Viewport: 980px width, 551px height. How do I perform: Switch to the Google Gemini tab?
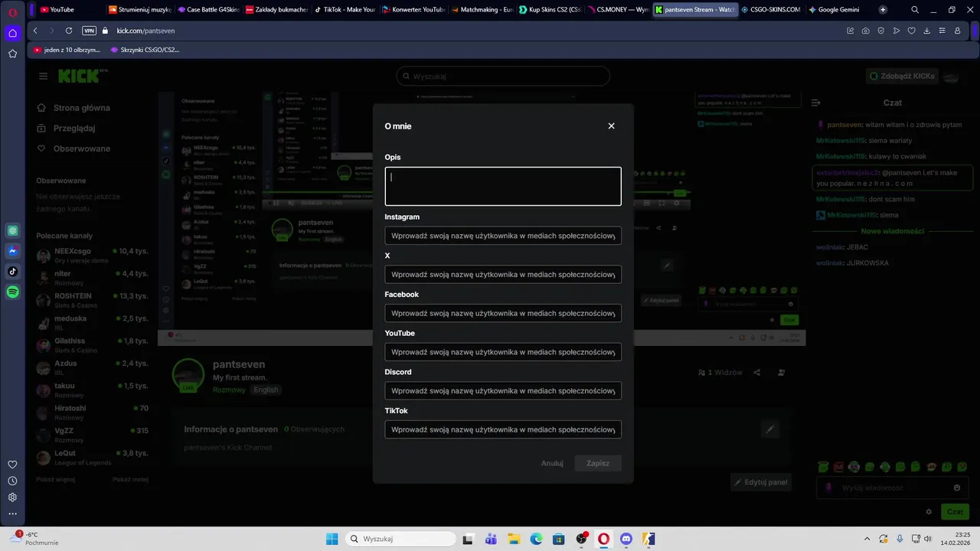pos(839,10)
